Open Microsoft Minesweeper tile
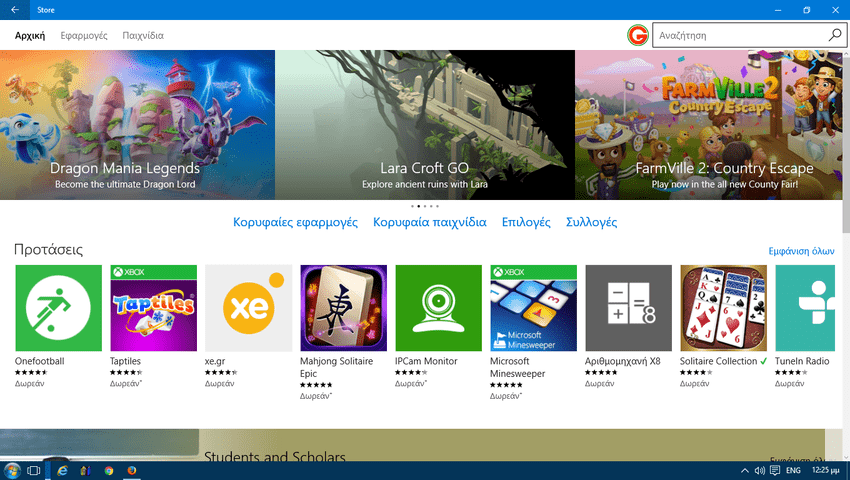850x480 pixels. click(x=533, y=308)
